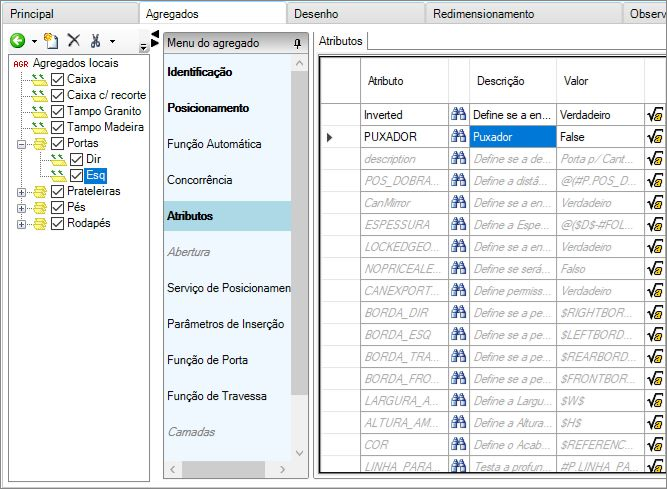Screen dimensions: 667x489
Task: Click binoculars icon in BORDA_TRA row
Action: [x=459, y=356]
